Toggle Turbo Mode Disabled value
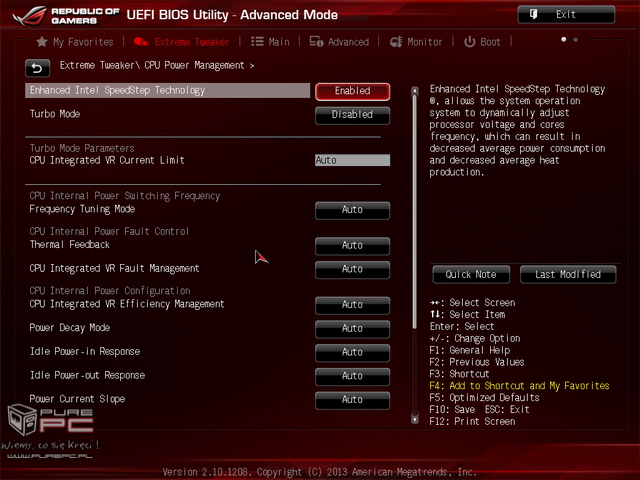The height and width of the screenshot is (480, 640). click(353, 115)
